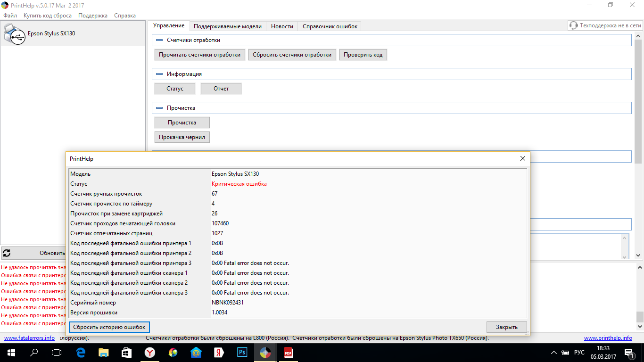Click the log panel scrollbar down arrow
644x362 pixels.
[639, 326]
